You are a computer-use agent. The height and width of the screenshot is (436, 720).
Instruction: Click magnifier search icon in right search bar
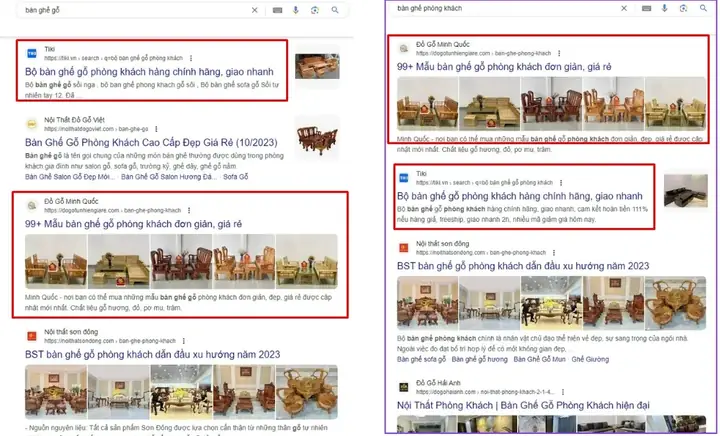click(703, 7)
